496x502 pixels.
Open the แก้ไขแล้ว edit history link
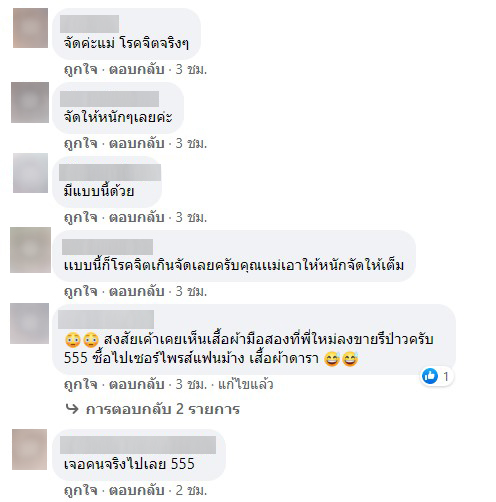coord(246,384)
